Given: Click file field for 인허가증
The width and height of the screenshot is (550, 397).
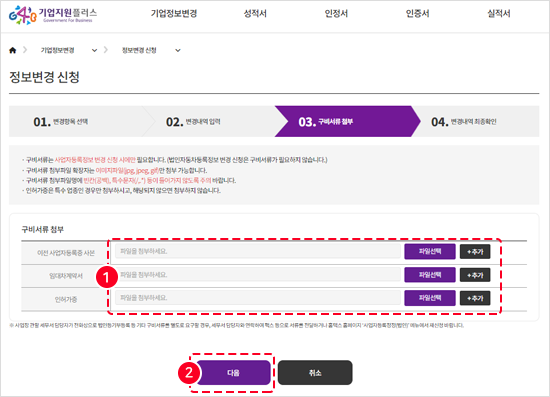Looking at the screenshot, I should (x=258, y=298).
